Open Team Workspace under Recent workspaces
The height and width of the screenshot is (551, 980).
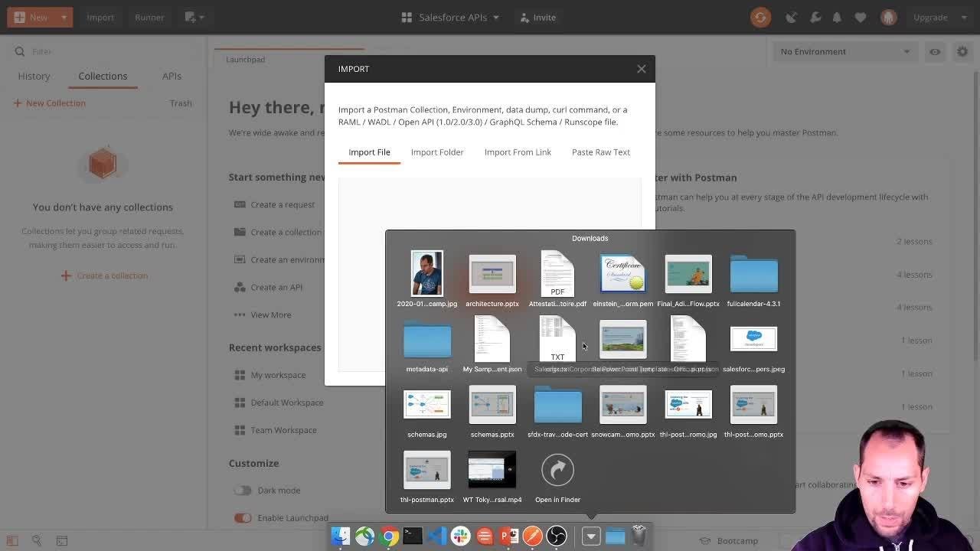(275, 430)
